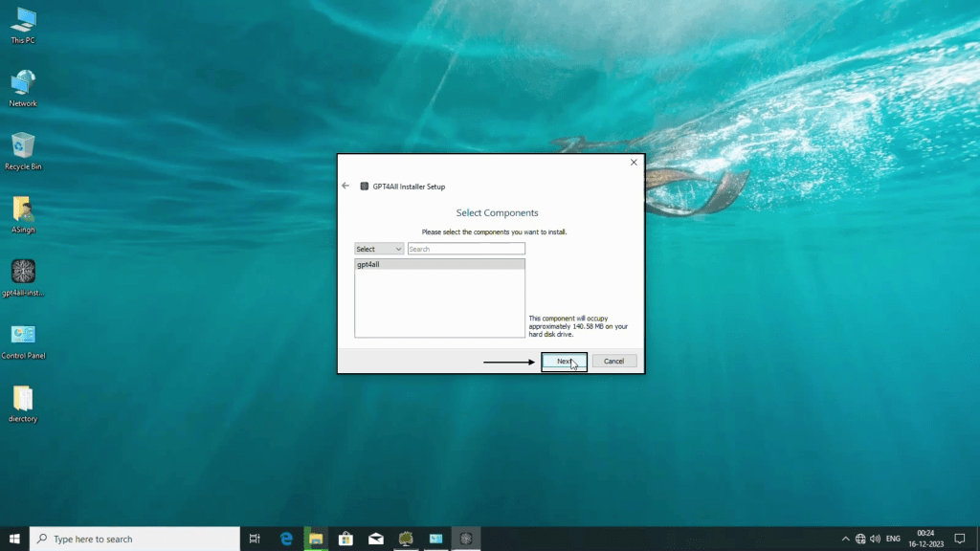Image resolution: width=980 pixels, height=551 pixels.
Task: Click the component Search field
Action: (466, 249)
